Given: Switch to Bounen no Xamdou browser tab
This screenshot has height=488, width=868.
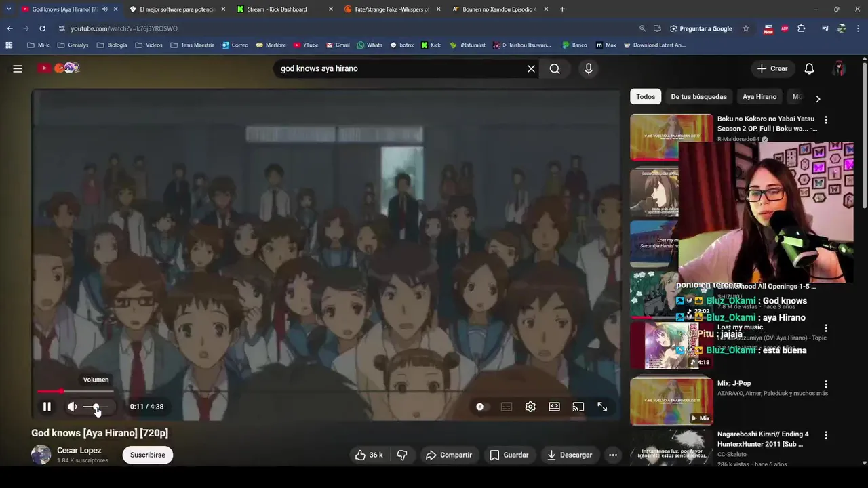Looking at the screenshot, I should (x=499, y=9).
